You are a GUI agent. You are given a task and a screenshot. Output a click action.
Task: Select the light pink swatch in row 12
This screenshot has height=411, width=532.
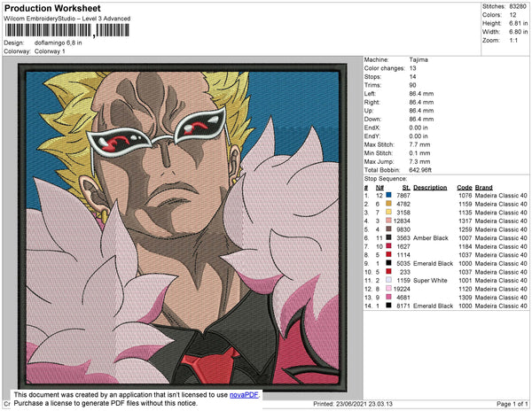tap(389, 289)
